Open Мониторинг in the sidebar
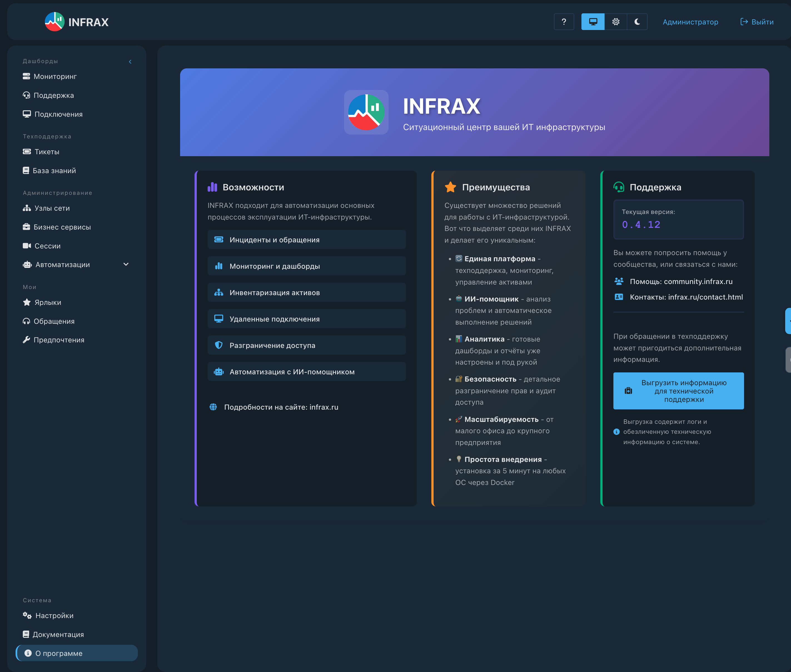This screenshot has width=791, height=672. 55,77
